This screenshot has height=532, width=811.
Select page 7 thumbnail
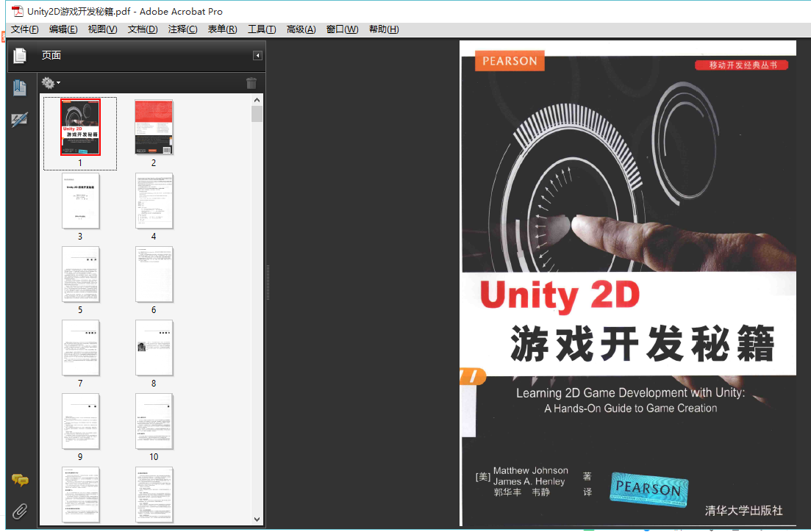coord(80,348)
